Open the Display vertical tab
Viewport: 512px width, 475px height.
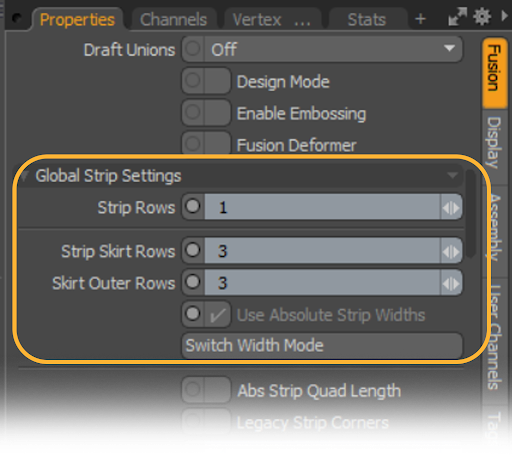pyautogui.click(x=494, y=143)
